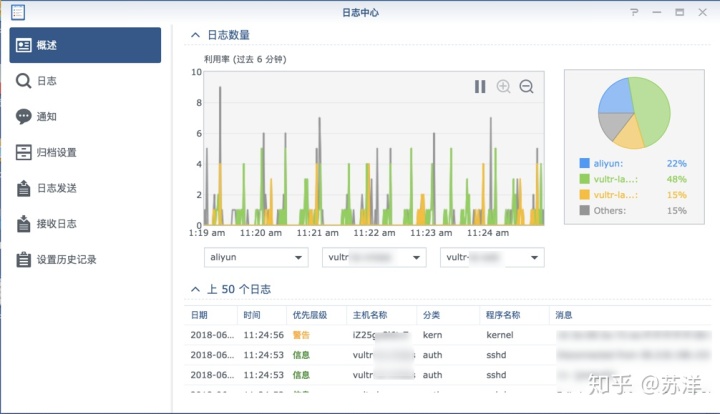Open the rightmost vultr host dropdown
The height and width of the screenshot is (414, 720).
pos(492,258)
